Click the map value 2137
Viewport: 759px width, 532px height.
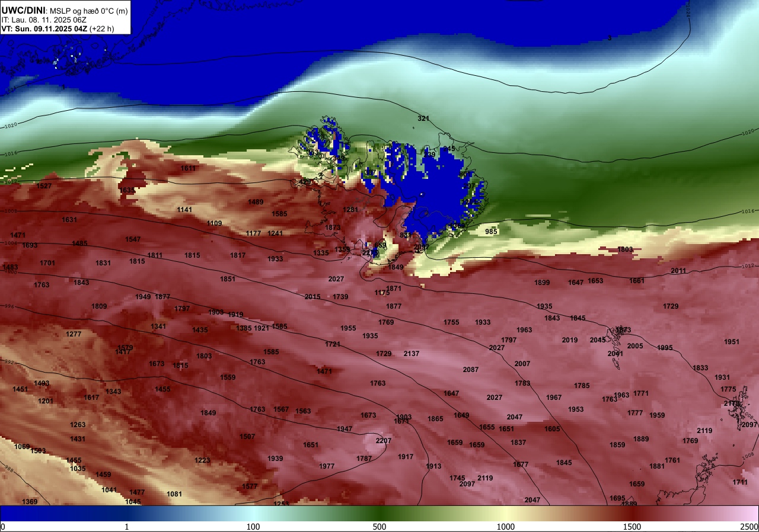point(412,354)
